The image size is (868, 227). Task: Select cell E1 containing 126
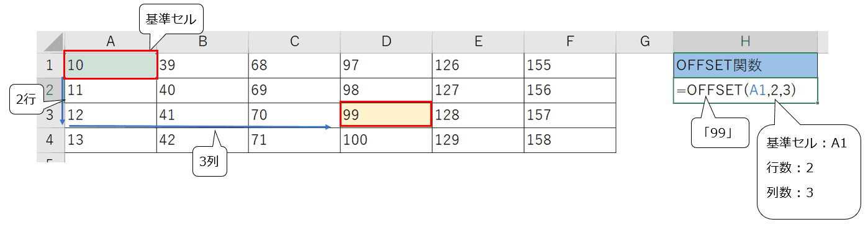tap(478, 65)
